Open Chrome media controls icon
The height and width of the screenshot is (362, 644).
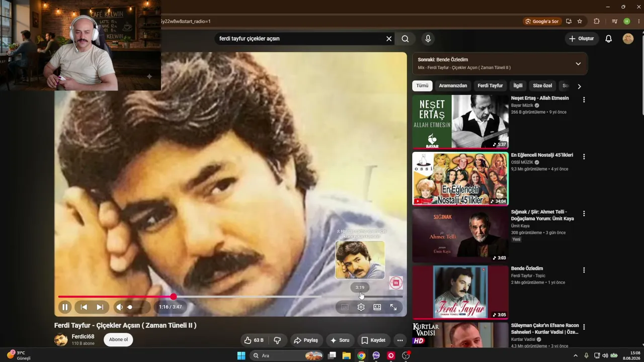point(614,21)
